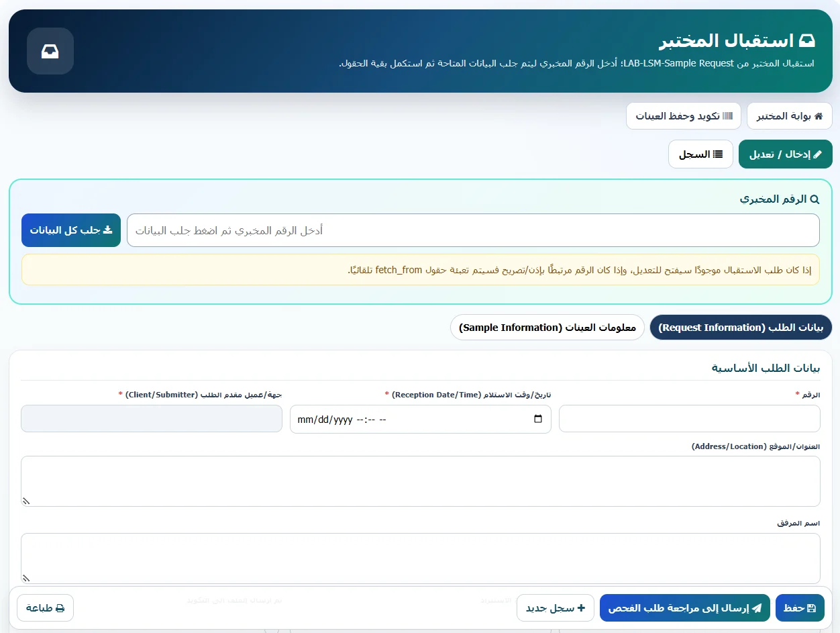840x633 pixels.
Task: Click the lab number search input field
Action: coord(473,230)
